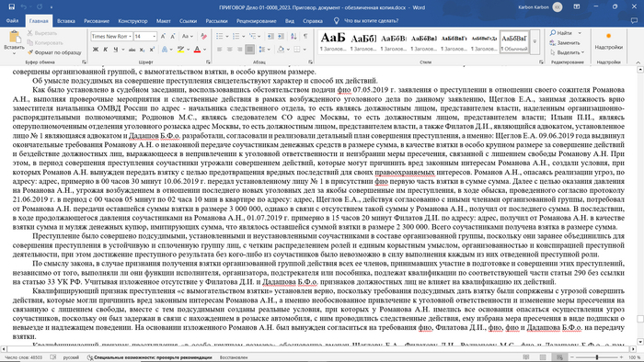Screen dimensions: 644x362
Task: Click accessibility 'Специальные возможности' status
Action: coord(149,357)
